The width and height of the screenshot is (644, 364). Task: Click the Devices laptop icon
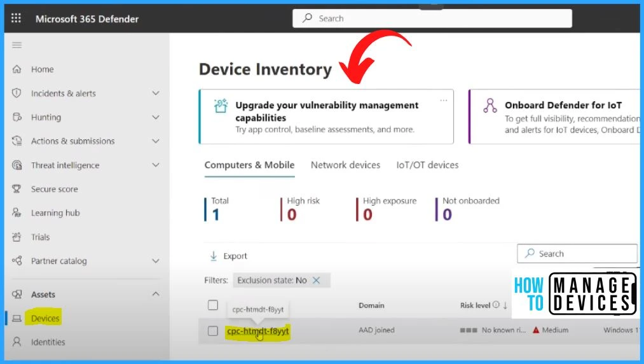coord(17,318)
